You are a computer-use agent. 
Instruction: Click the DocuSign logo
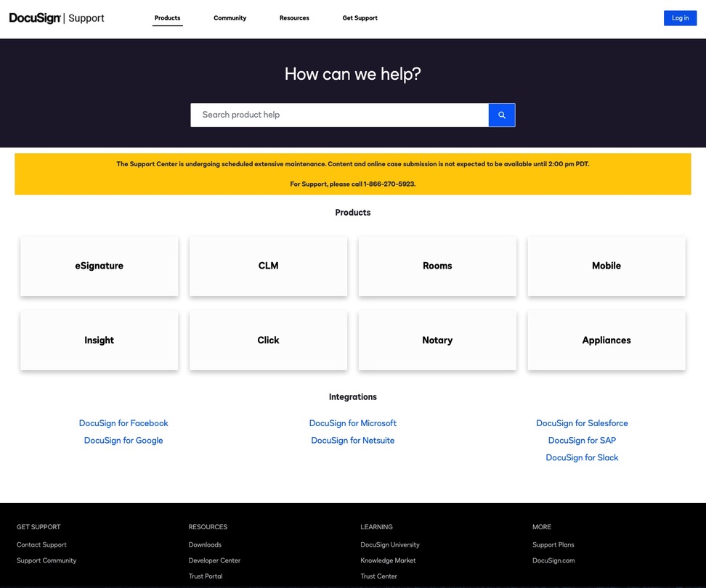pos(35,18)
